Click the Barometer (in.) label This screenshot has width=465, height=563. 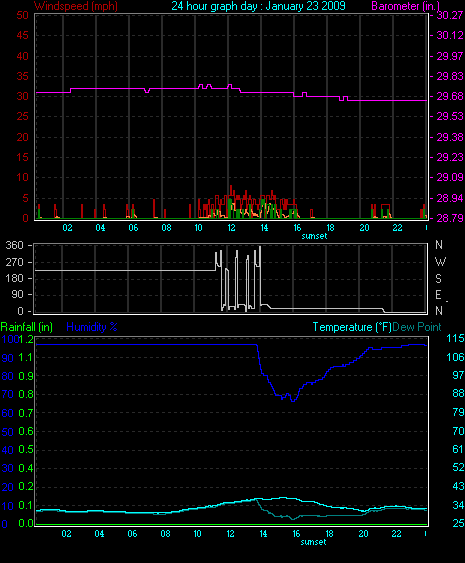(x=405, y=6)
